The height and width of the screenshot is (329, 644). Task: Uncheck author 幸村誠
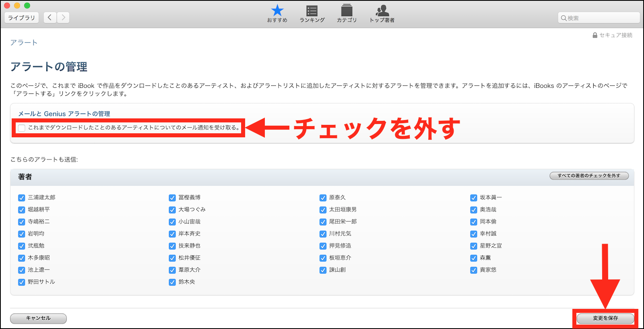tap(474, 234)
